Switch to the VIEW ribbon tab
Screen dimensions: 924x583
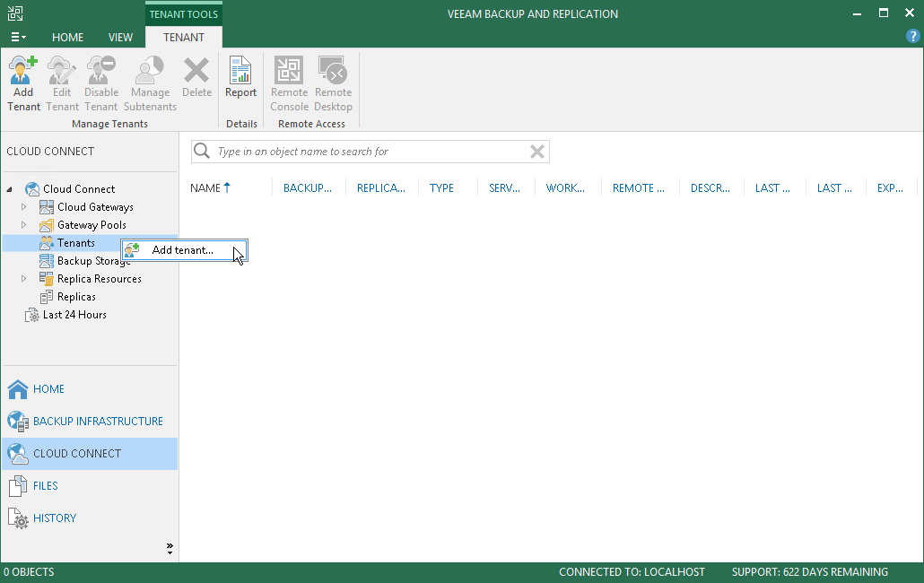pyautogui.click(x=120, y=37)
